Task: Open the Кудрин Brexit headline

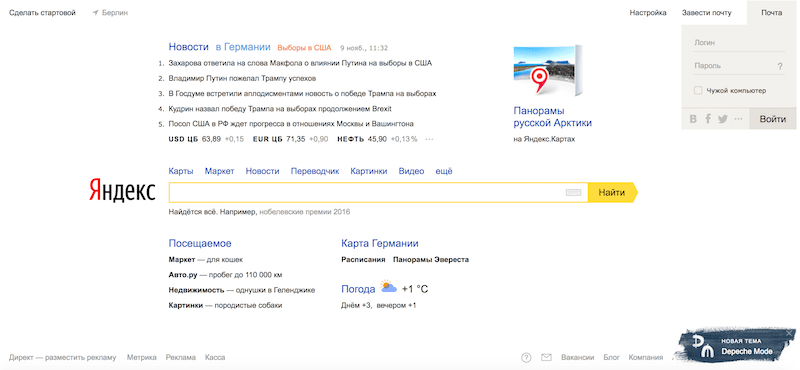Action: (x=280, y=109)
